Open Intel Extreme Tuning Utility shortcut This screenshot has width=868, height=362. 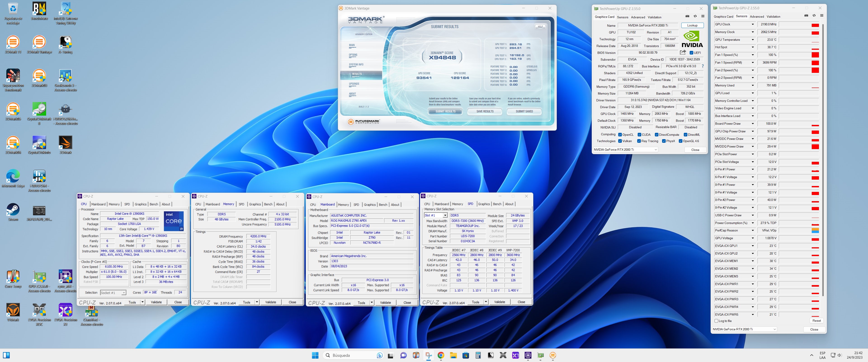click(x=65, y=13)
